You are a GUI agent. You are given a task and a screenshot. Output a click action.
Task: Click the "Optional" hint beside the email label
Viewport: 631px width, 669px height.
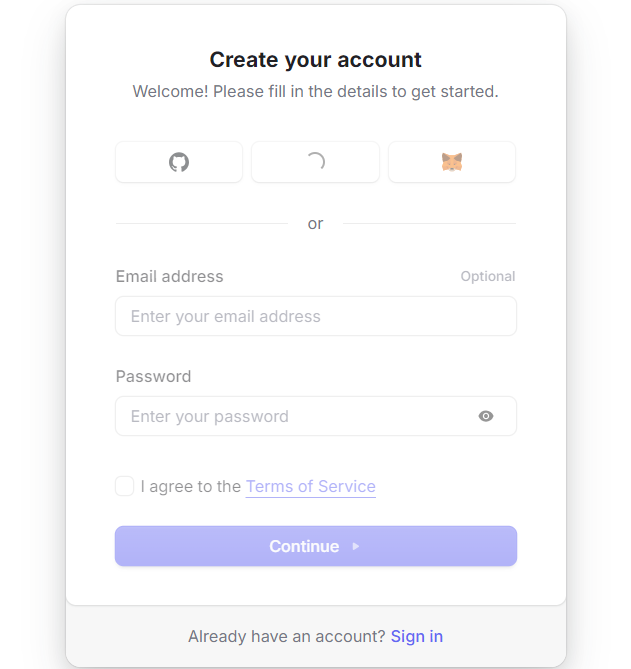point(488,277)
